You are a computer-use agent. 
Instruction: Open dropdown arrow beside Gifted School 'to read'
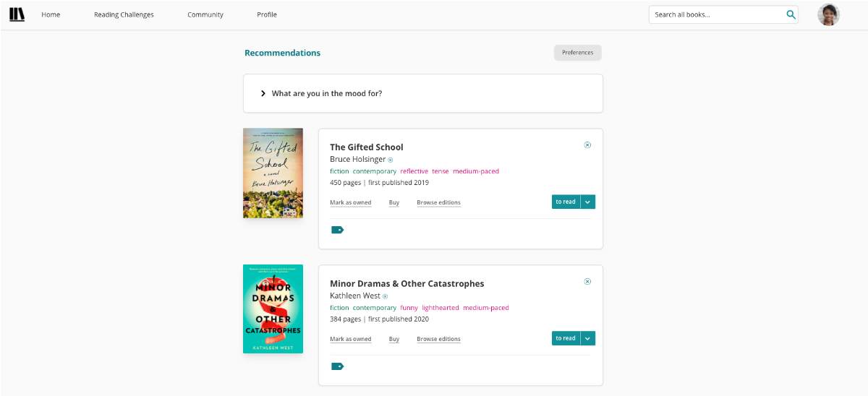587,202
